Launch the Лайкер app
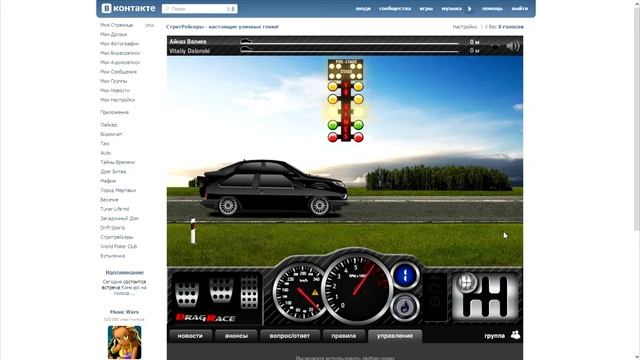 [x=109, y=125]
